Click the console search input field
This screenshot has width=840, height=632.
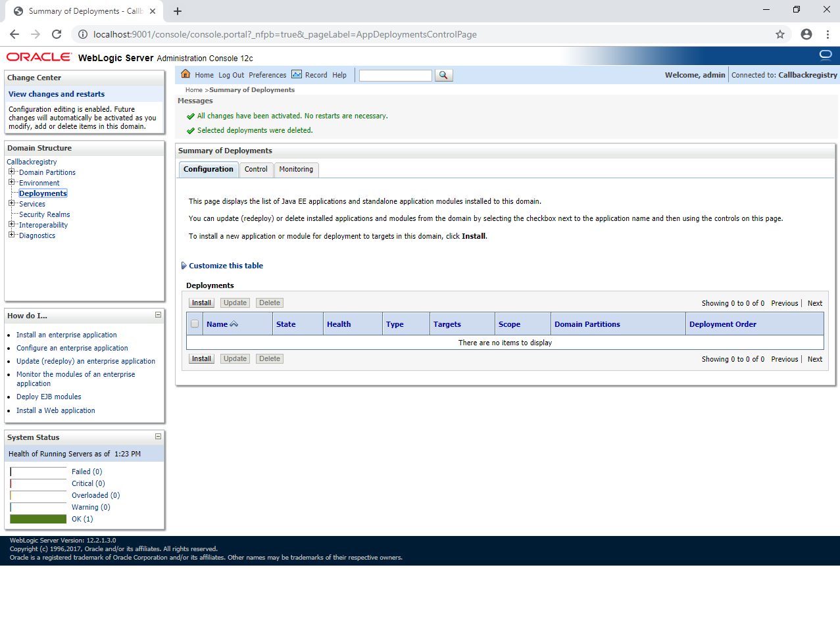tap(395, 76)
